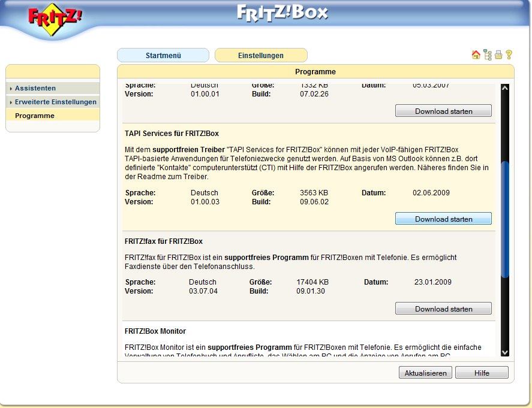The width and height of the screenshot is (532, 408).
Task: Select Programme in the sidebar
Action: [53, 116]
